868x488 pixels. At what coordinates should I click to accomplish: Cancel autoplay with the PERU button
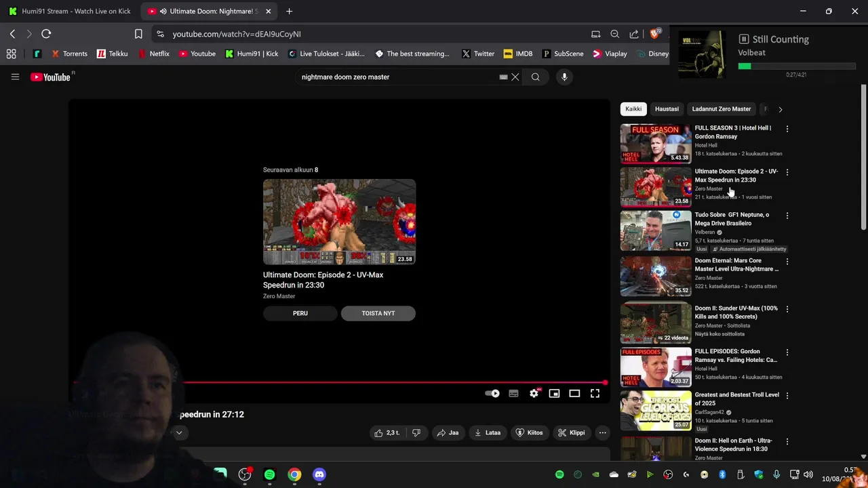[300, 313]
